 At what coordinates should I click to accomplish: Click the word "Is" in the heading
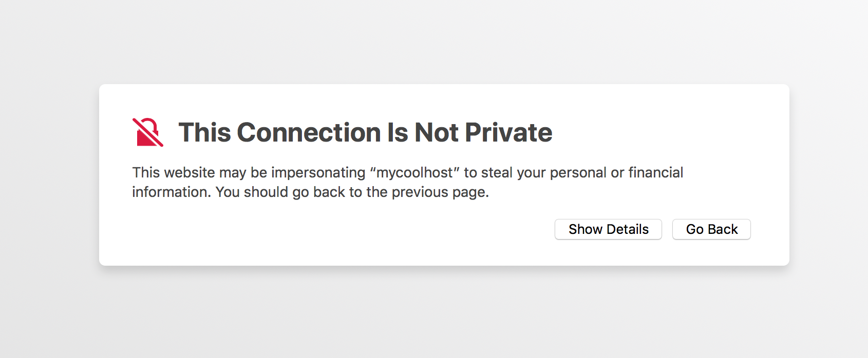[x=397, y=132]
